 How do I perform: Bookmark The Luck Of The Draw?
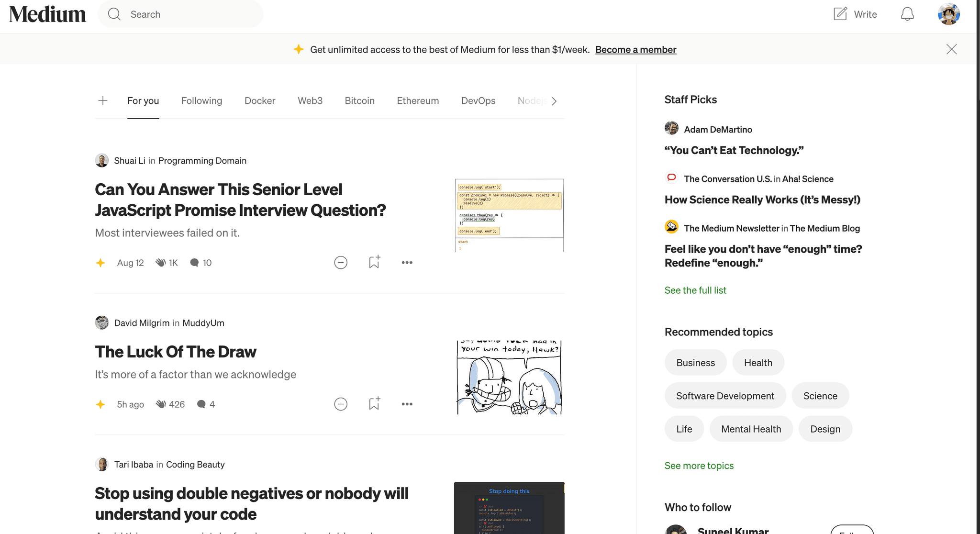click(x=374, y=403)
